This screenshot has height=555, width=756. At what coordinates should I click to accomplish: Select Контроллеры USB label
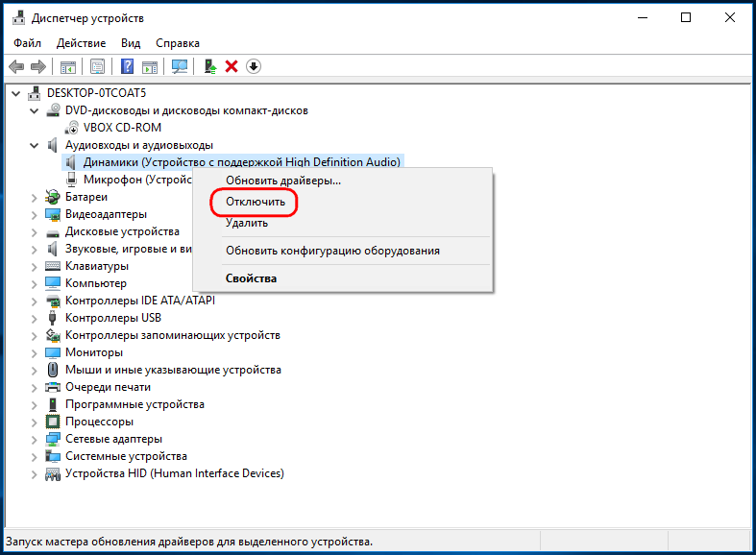pos(113,318)
